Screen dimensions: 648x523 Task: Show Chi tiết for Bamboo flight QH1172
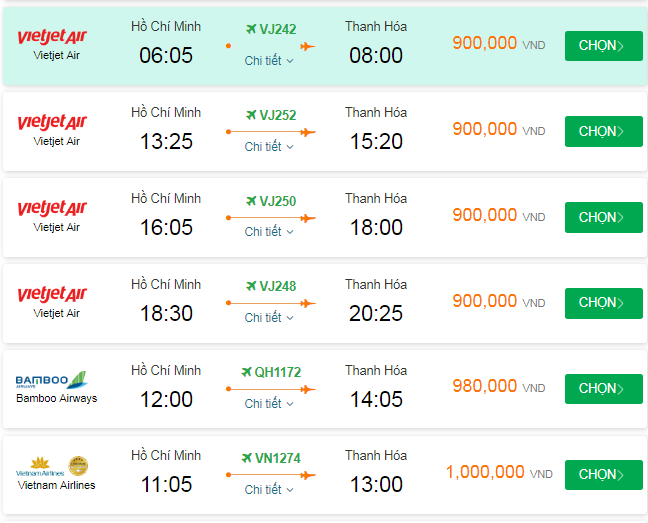(x=269, y=404)
